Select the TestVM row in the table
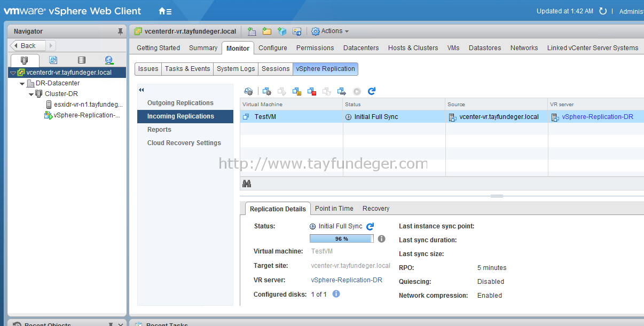 tap(442, 117)
